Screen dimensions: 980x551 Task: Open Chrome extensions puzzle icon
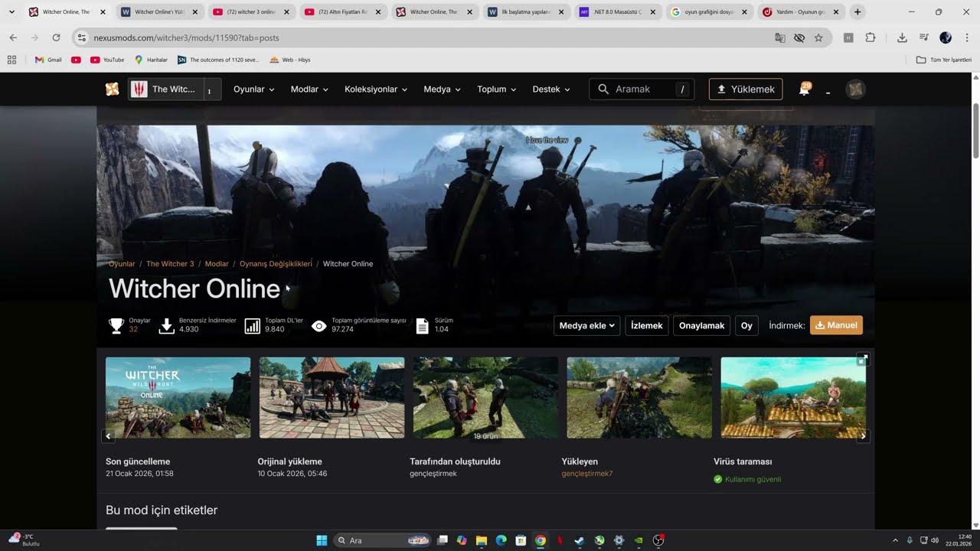pos(870,37)
